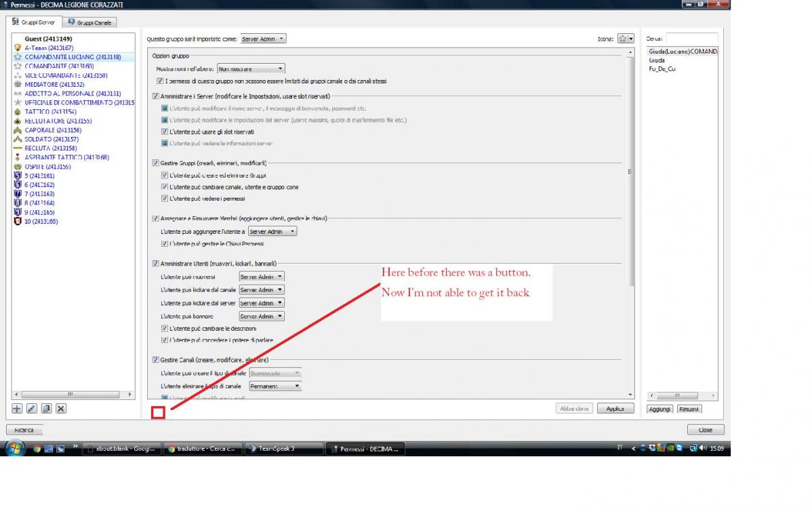Click the delete group X icon

coord(61,408)
